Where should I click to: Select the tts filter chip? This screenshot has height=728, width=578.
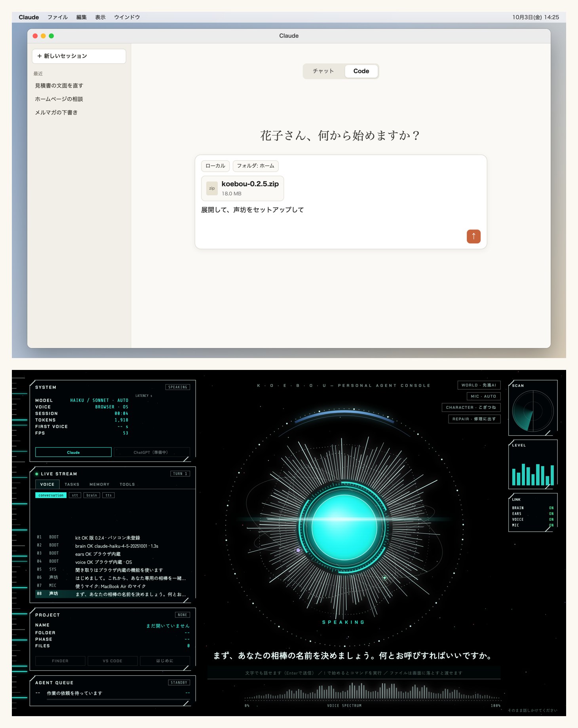point(108,495)
